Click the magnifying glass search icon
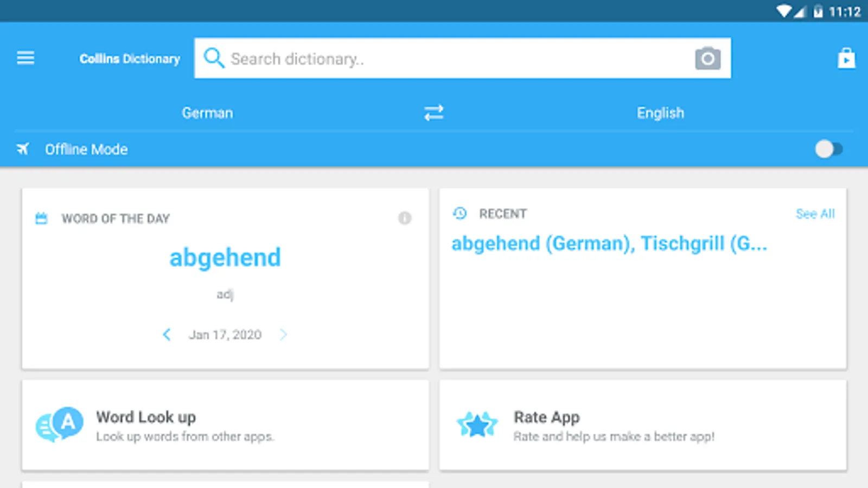 point(214,58)
